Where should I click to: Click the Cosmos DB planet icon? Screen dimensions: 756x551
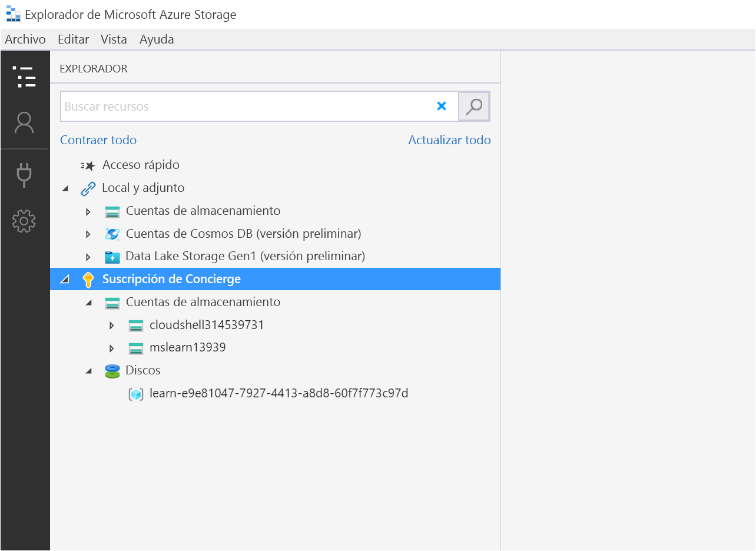click(x=112, y=234)
